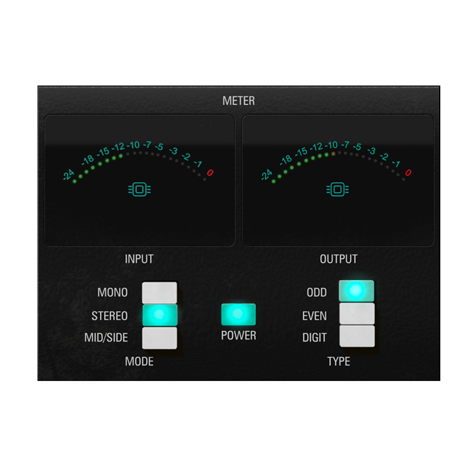Image resolution: width=476 pixels, height=476 pixels.
Task: Click the OUTPUT label under the right meter
Action: tap(338, 259)
